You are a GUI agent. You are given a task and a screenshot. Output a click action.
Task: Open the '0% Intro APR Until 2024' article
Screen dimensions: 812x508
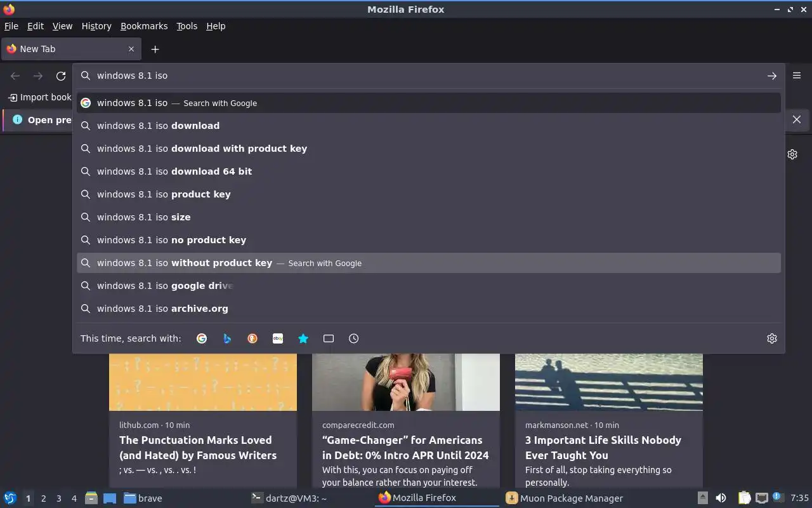405,448
